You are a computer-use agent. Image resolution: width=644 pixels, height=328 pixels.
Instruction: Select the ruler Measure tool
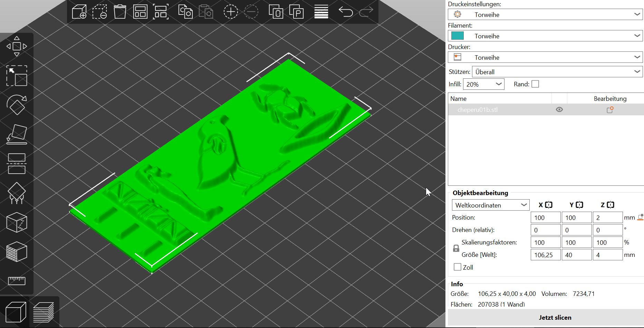[17, 281]
